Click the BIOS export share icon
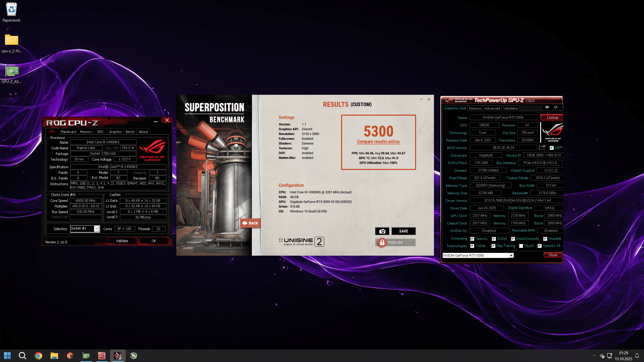 click(x=542, y=147)
